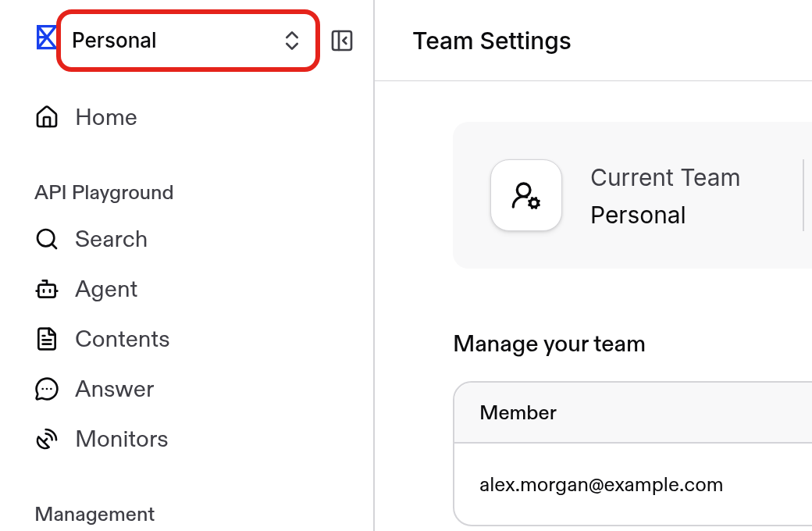
Task: Click the 'Member' column header
Action: click(x=518, y=413)
